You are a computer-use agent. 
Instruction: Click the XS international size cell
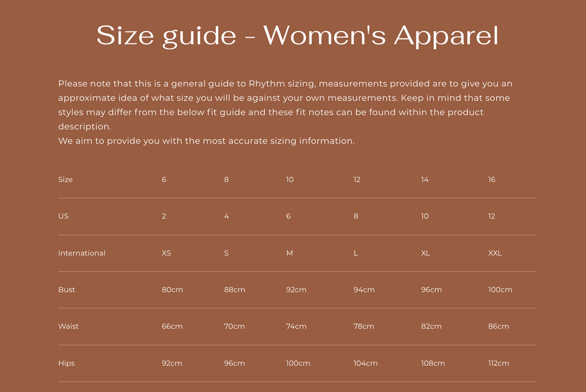pos(167,253)
